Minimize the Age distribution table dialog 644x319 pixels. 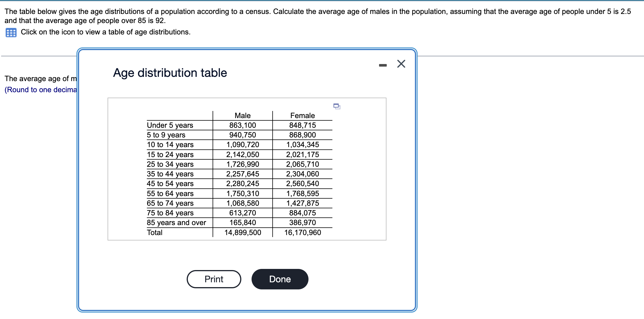383,65
